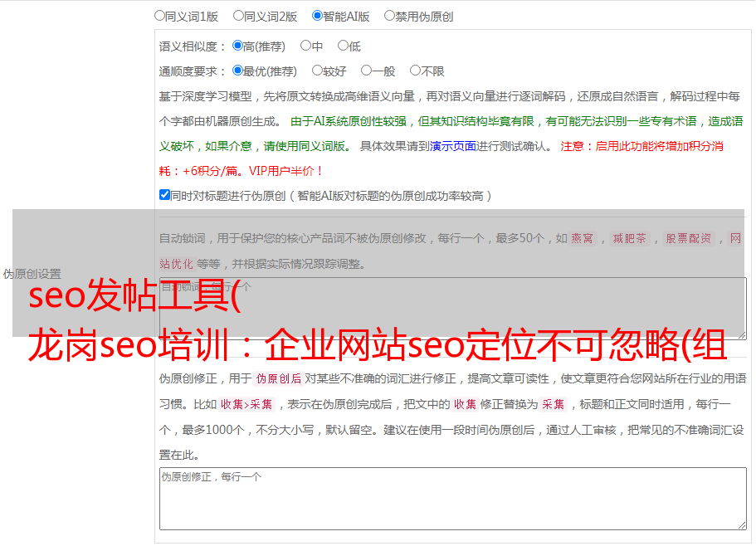Viewport: 756px width, 546px height.
Task: Set 通顺度要求 to 一般
Action: [367, 71]
